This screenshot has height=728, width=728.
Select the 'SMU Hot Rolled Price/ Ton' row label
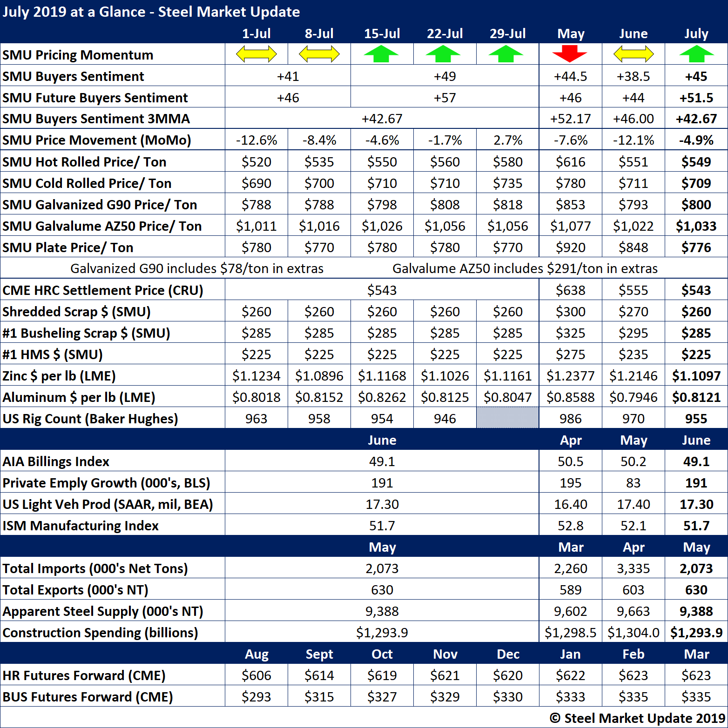pos(84,162)
